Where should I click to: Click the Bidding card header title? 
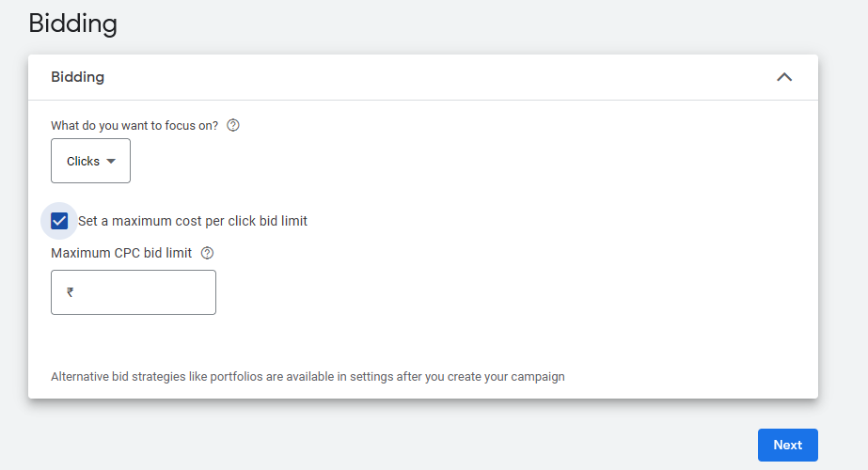point(77,77)
